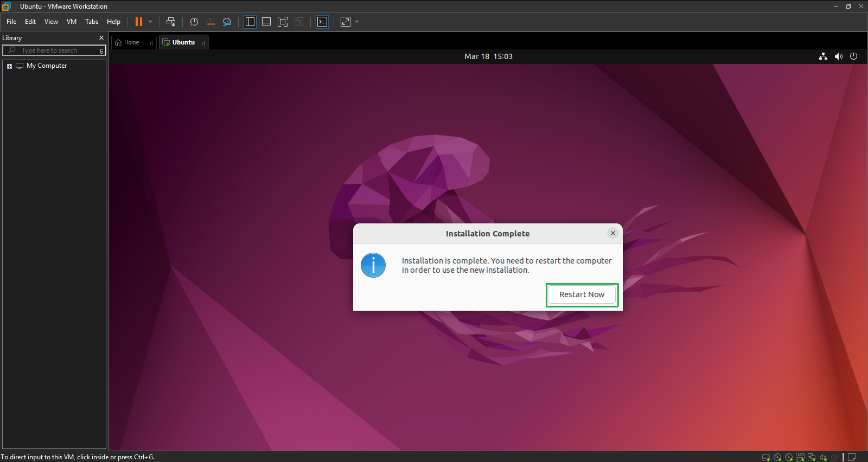
Task: Click Restart Now in the Installation Complete dialog
Action: tap(582, 294)
